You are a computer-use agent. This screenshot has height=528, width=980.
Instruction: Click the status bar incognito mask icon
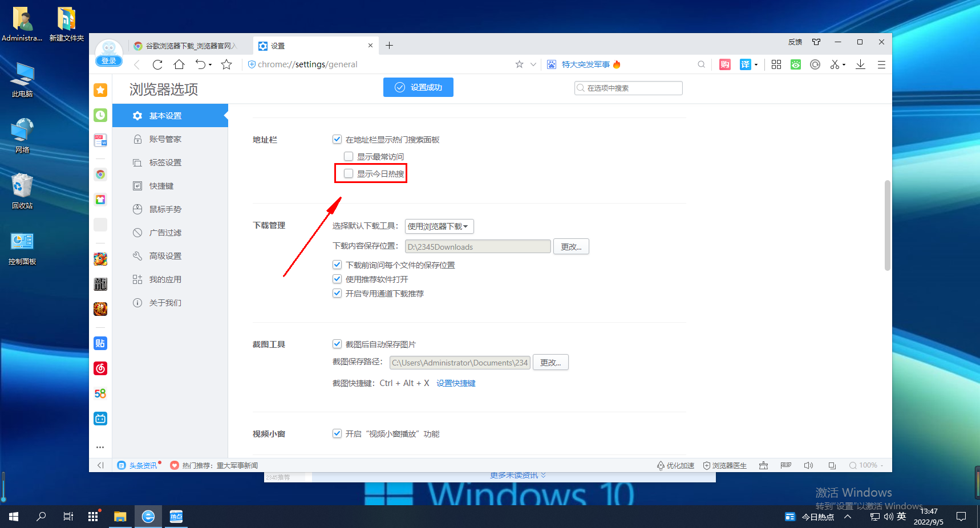[x=786, y=465]
